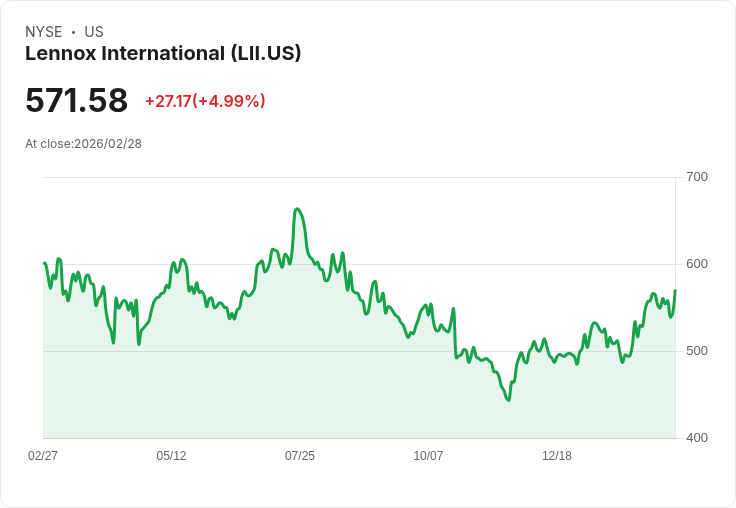The height and width of the screenshot is (508, 736).
Task: Click the 500 y-axis price label
Action: point(696,351)
